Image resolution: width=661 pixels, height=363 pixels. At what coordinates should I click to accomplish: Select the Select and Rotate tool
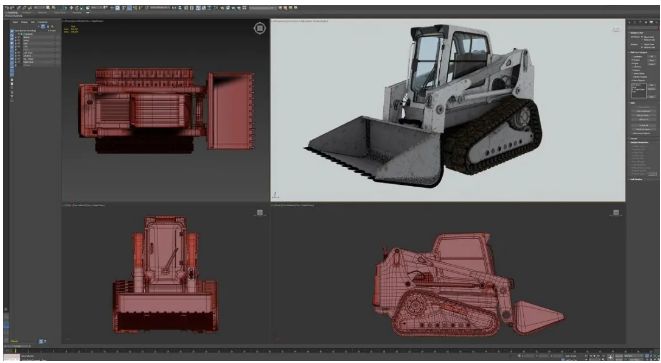coord(77,8)
